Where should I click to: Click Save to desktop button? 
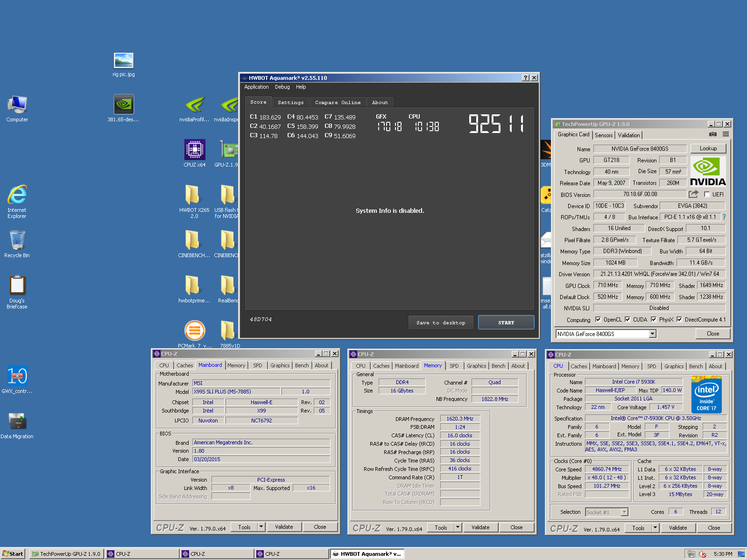[441, 322]
